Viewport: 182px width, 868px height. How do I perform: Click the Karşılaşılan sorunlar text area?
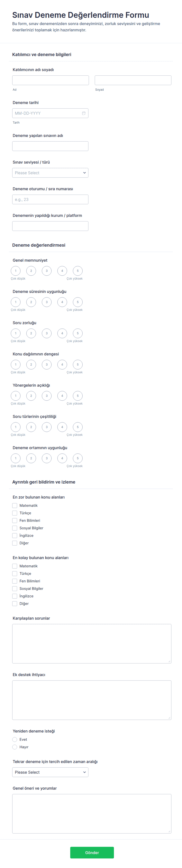pos(92,644)
